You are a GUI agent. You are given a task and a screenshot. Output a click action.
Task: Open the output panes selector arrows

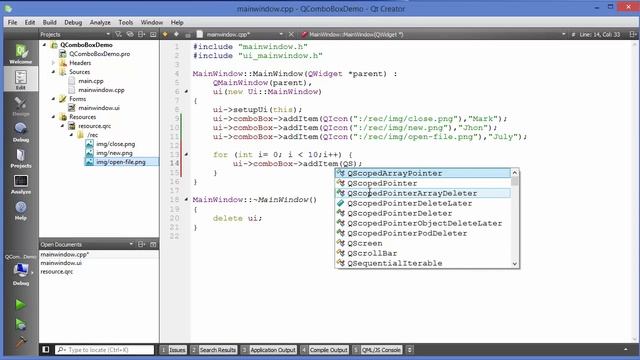click(409, 350)
